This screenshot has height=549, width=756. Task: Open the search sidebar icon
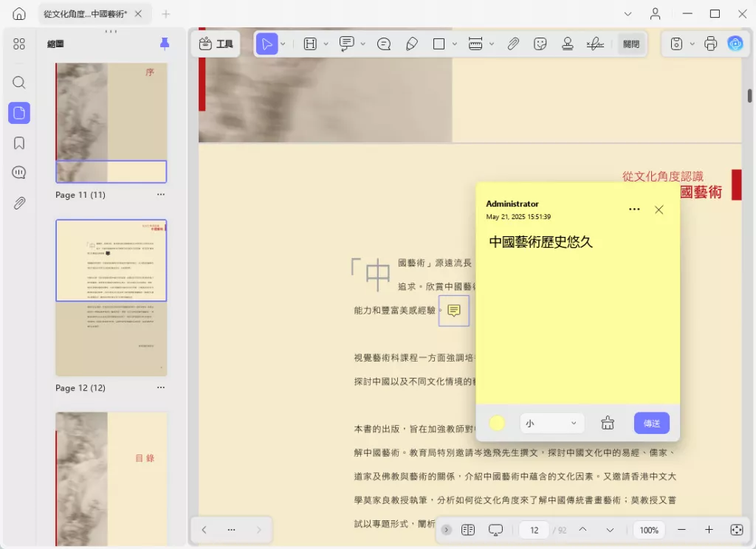pos(18,83)
